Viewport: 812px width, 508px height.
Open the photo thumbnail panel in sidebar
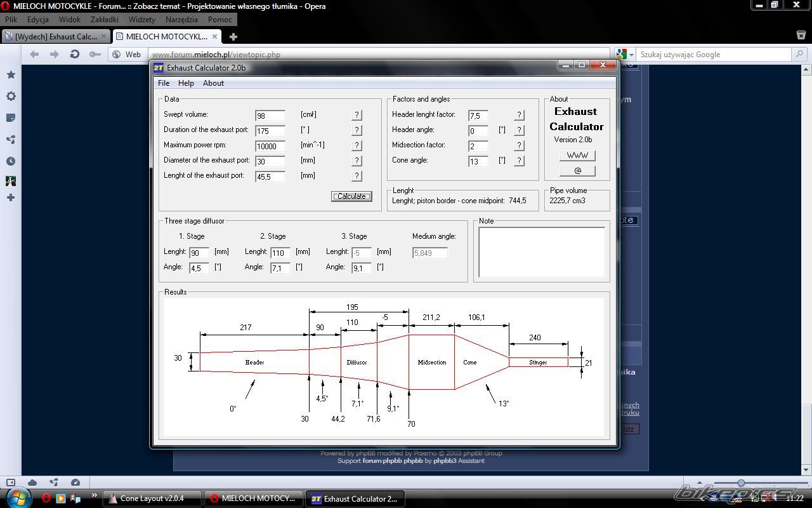point(11,181)
